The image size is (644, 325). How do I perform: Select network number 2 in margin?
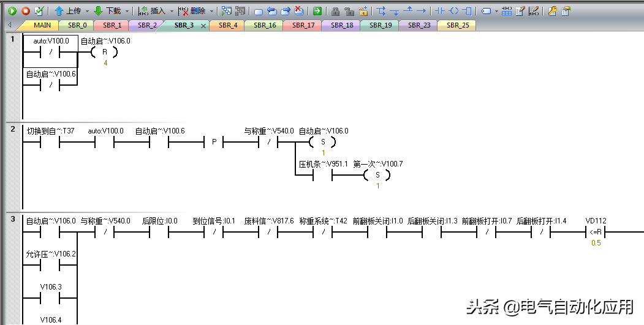tap(13, 129)
